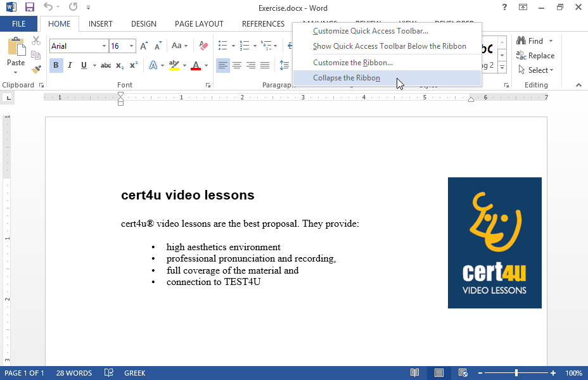Open Line and Paragraph Spacing
Viewport: 588px width, 380px height.
coord(284,66)
